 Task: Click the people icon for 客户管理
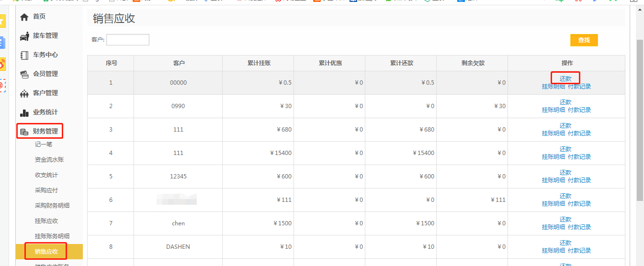click(x=24, y=93)
